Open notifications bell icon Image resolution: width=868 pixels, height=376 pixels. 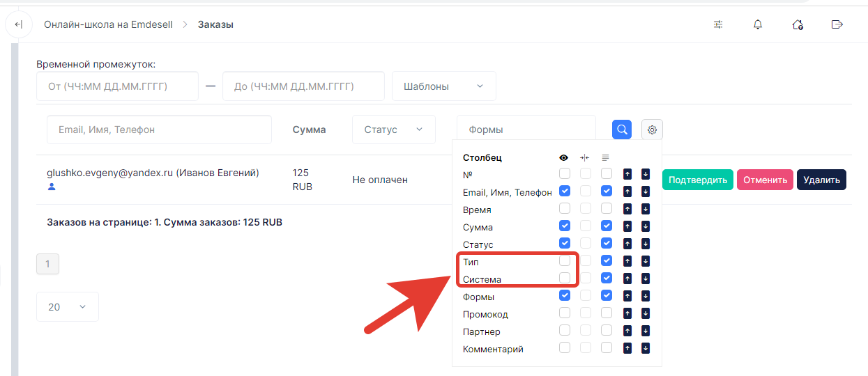pyautogui.click(x=758, y=24)
